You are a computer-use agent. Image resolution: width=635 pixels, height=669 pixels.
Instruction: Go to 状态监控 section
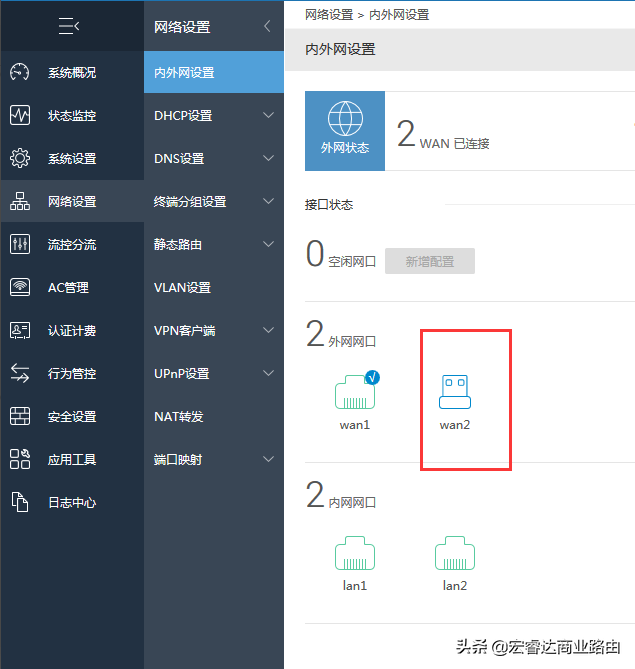(x=72, y=116)
